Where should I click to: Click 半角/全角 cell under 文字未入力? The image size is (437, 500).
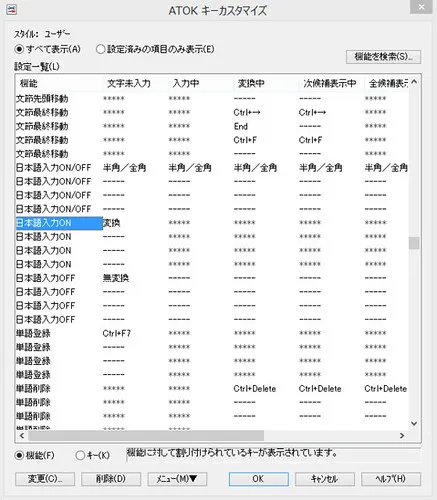[125, 168]
